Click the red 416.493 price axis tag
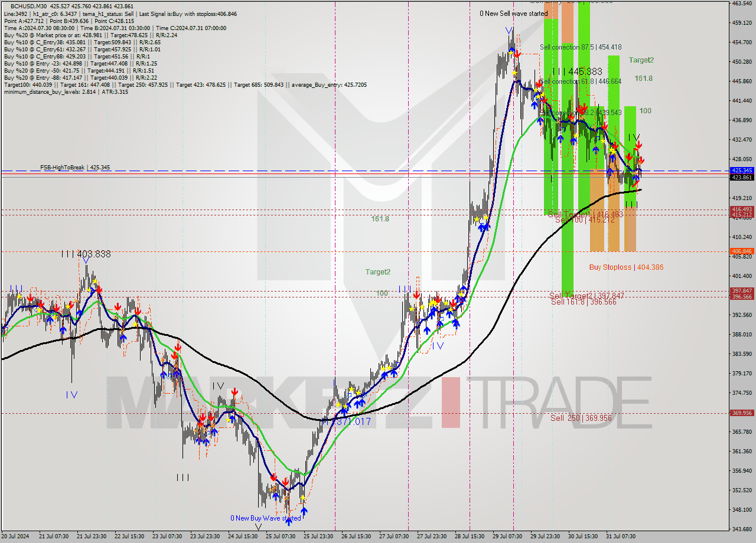The height and width of the screenshot is (543, 756). click(741, 210)
